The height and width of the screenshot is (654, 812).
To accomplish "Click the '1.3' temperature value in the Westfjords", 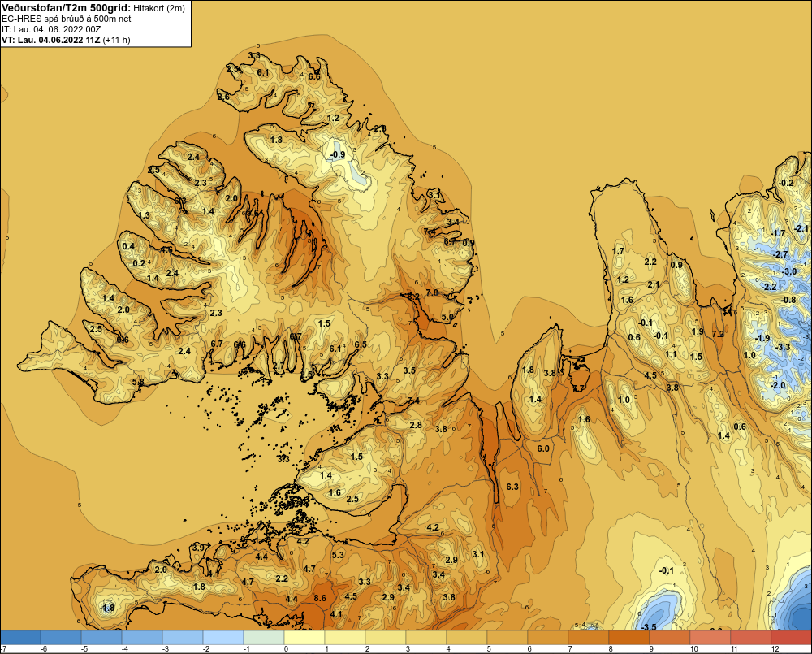I will pos(144,215).
